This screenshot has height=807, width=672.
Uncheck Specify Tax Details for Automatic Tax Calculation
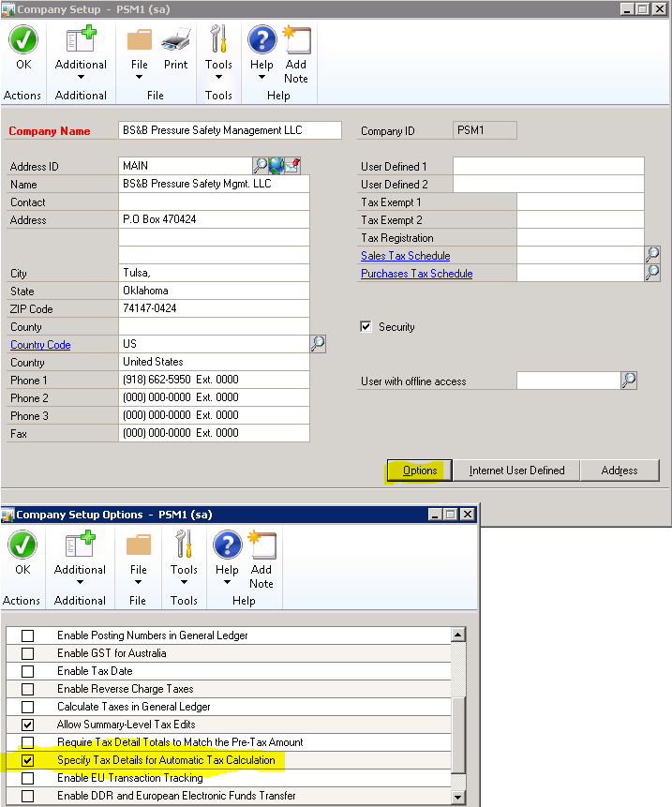28,760
